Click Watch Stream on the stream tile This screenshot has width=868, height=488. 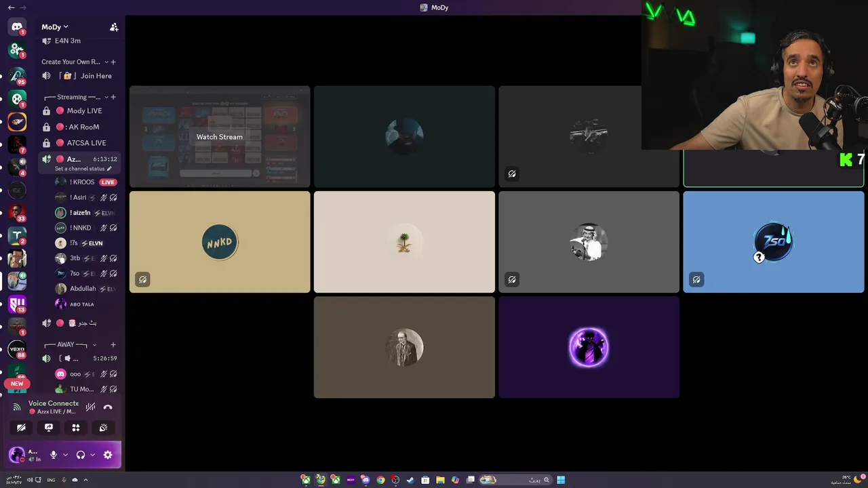click(220, 137)
